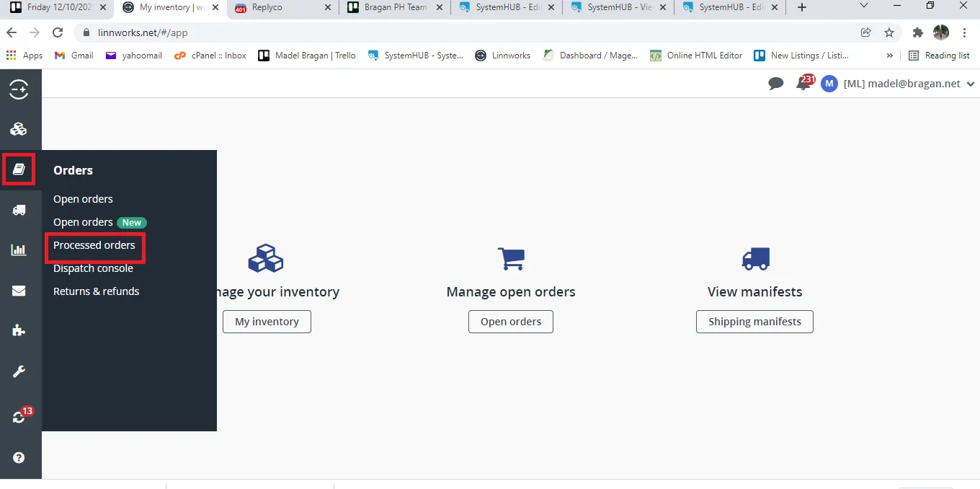Screen dimensions: 980x489
Task: Click the blue manifest truck icon
Action: (x=755, y=258)
